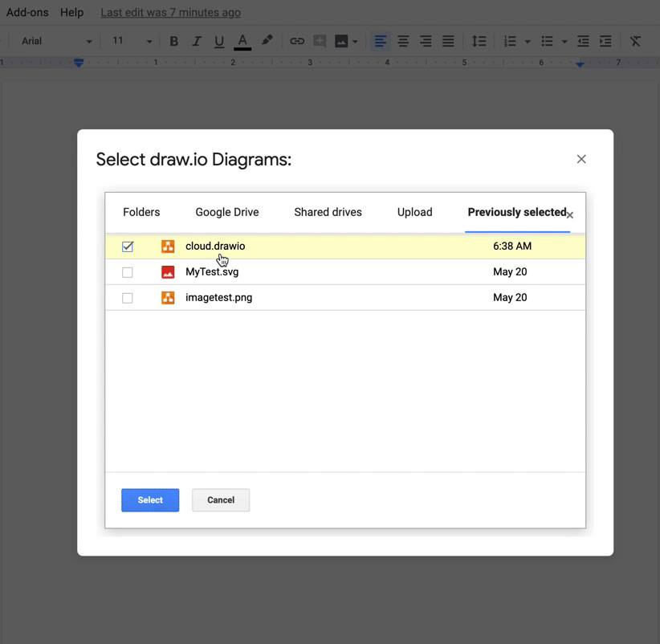The image size is (660, 644).
Task: Click the right indent marker on ruler
Action: tap(580, 63)
